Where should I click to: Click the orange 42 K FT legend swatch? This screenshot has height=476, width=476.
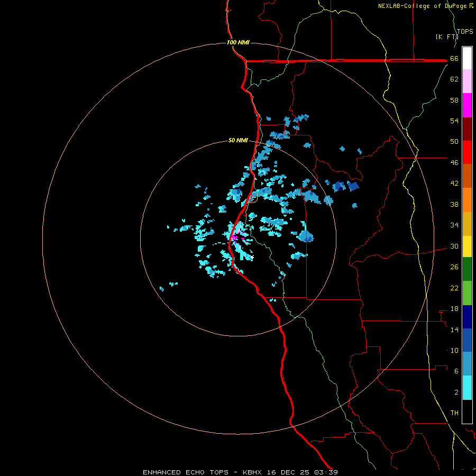467,199
